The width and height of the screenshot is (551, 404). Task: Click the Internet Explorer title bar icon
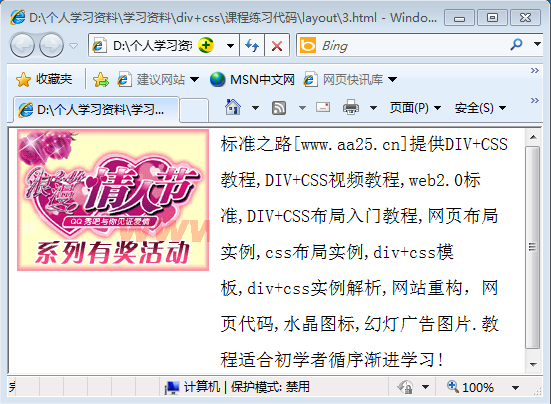(x=18, y=17)
